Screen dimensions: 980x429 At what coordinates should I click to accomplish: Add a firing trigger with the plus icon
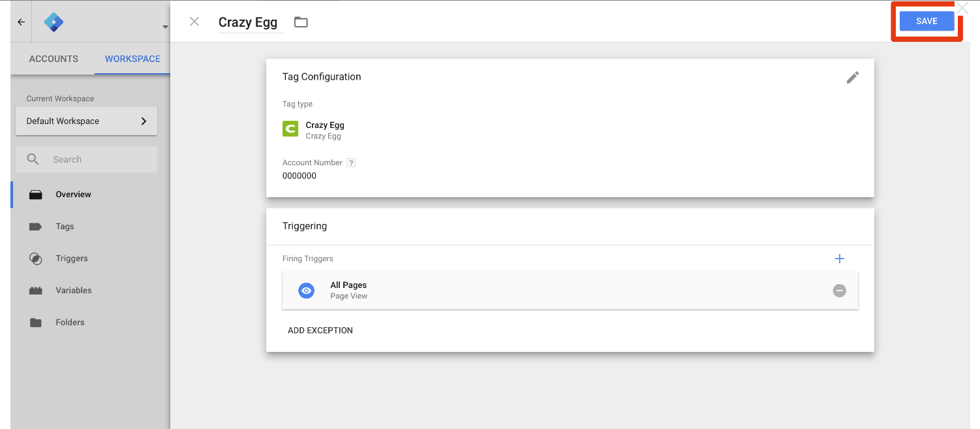(x=840, y=259)
